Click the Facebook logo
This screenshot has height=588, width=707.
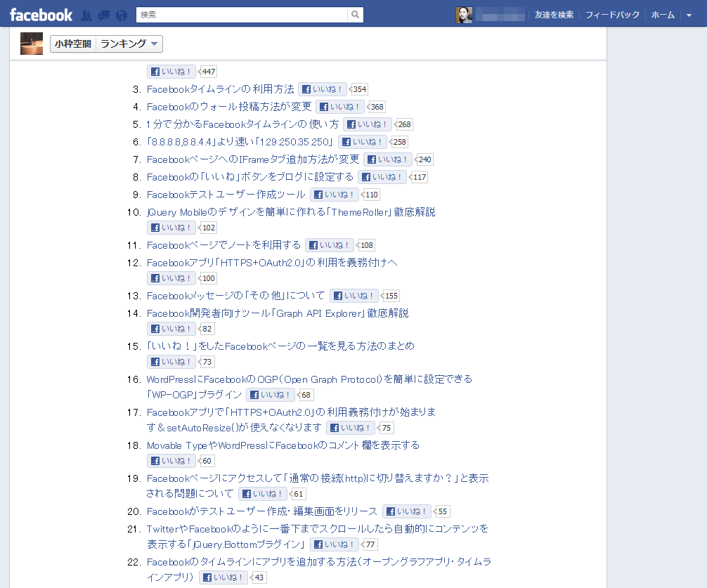pyautogui.click(x=41, y=15)
